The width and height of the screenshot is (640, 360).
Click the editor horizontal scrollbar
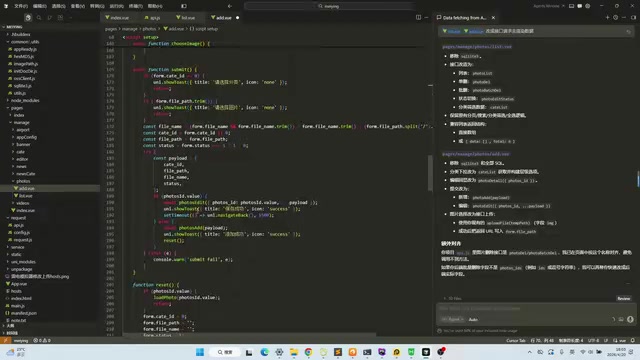pos(249,335)
